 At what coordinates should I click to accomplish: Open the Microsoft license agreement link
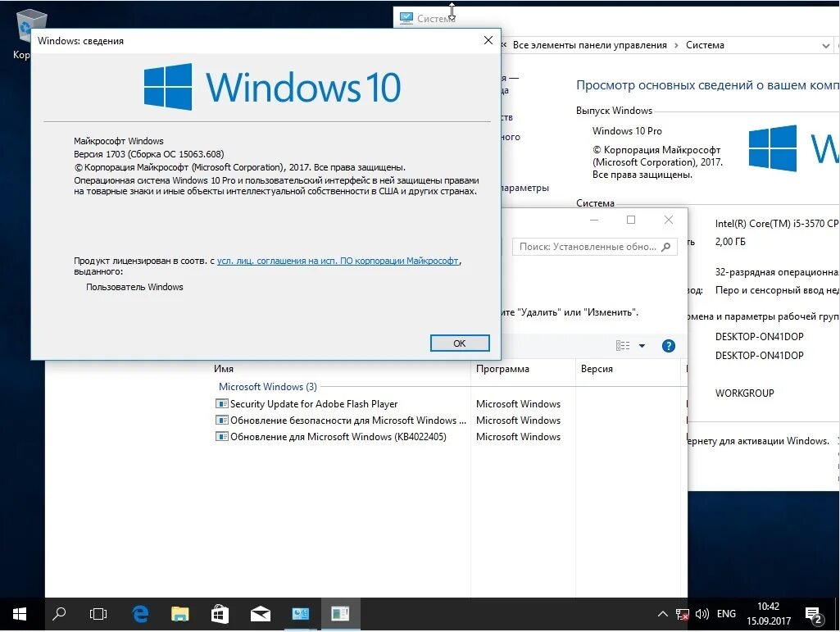pos(338,261)
